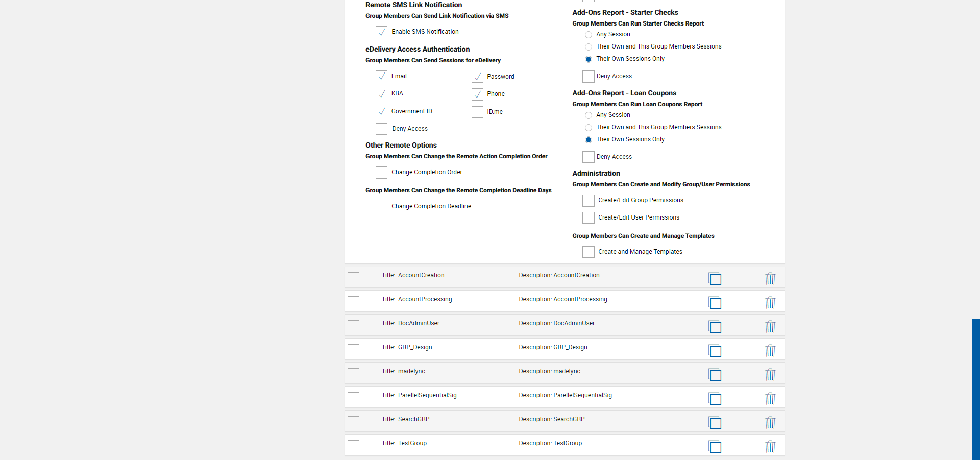The image size is (980, 460).
Task: Click trash icon for GRP_Design row
Action: point(770,351)
